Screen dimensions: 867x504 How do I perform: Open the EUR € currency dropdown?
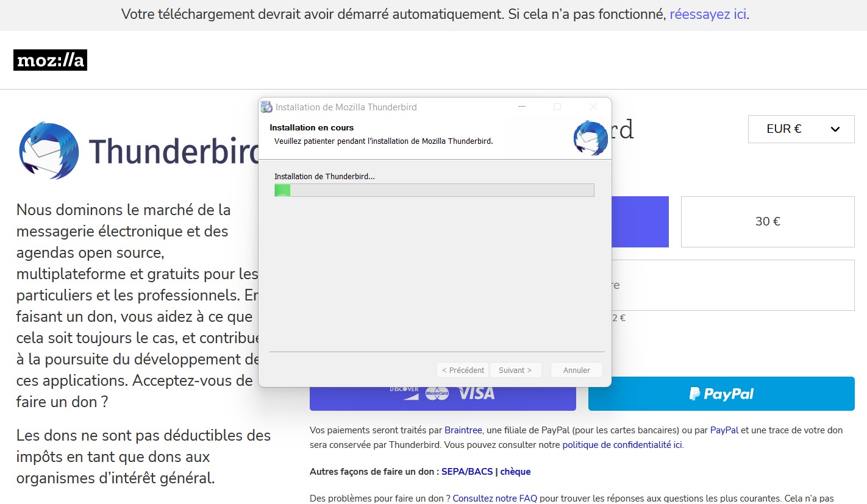[801, 129]
